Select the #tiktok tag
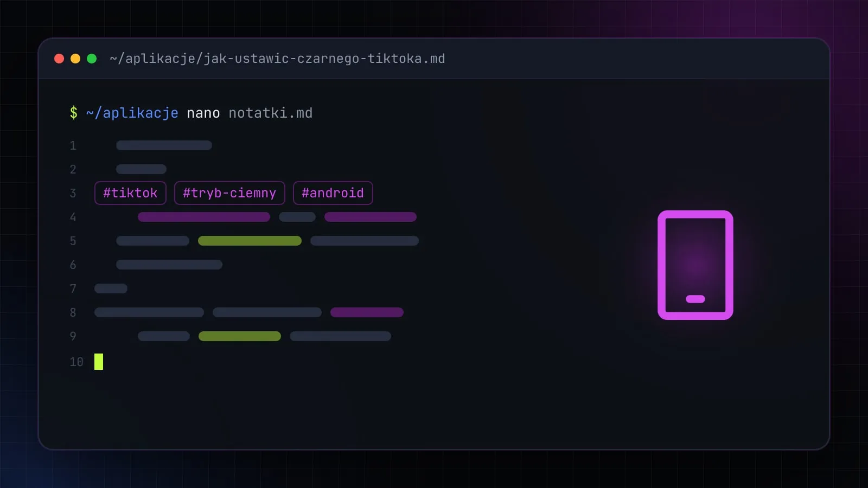The width and height of the screenshot is (868, 488). [x=130, y=193]
